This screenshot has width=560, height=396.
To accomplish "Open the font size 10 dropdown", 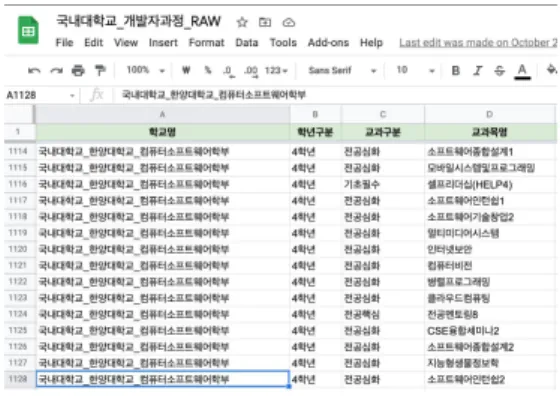I will pos(415,70).
